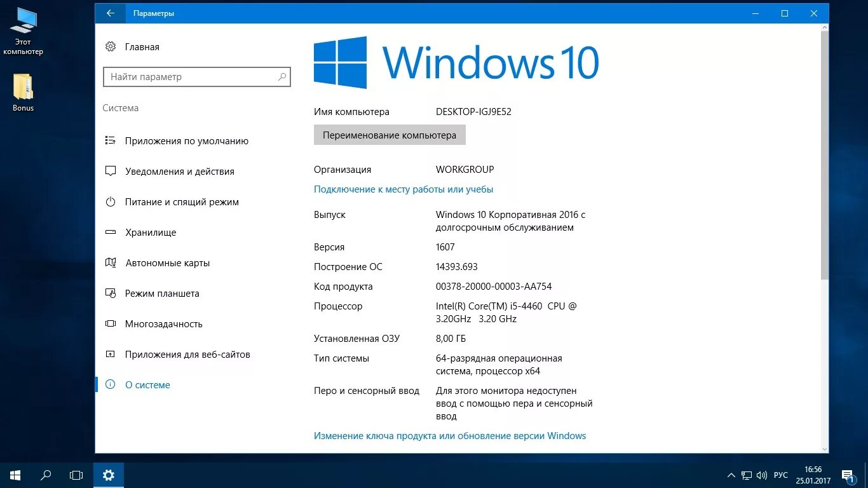The height and width of the screenshot is (488, 868).
Task: Click the scrollbar down arrow
Action: tap(825, 449)
